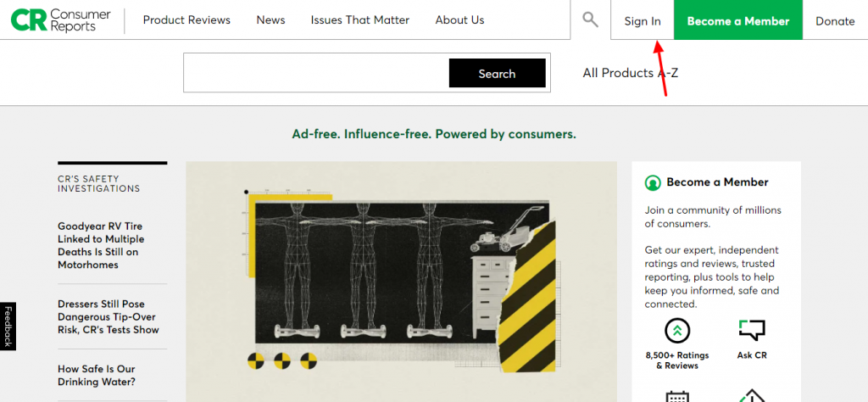The height and width of the screenshot is (402, 868).
Task: Open Issues That Matter menu
Action: [359, 20]
